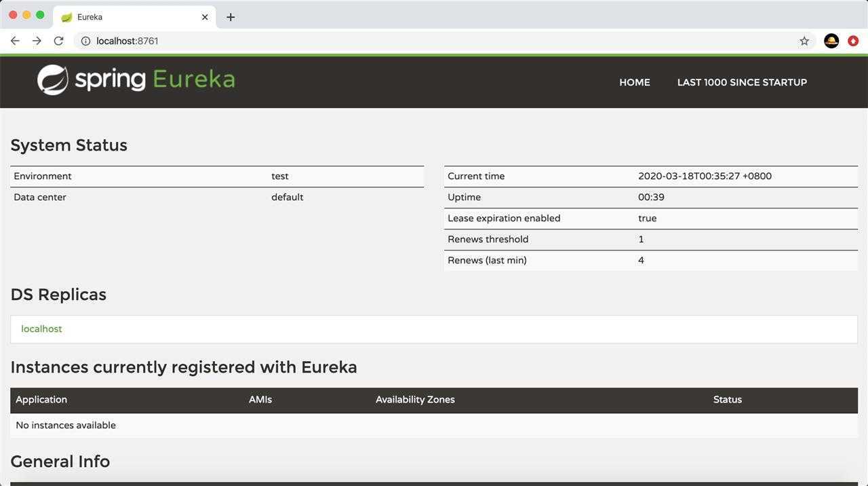Click the System Status heading
The height and width of the screenshot is (486, 868).
click(68, 145)
